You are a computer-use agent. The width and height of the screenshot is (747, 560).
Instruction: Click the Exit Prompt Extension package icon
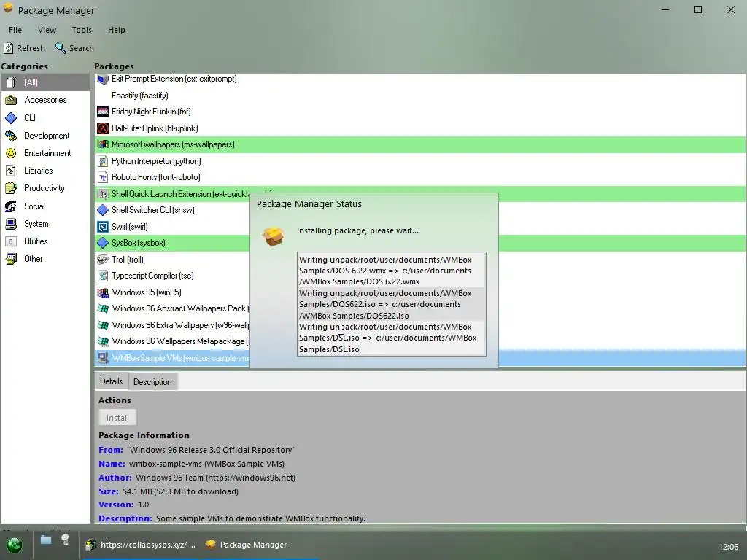[103, 79]
